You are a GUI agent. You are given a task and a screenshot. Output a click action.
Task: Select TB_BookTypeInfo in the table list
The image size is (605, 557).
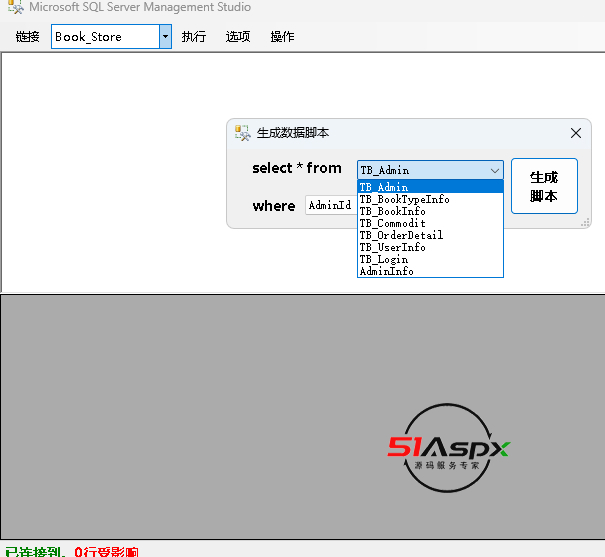click(430, 199)
